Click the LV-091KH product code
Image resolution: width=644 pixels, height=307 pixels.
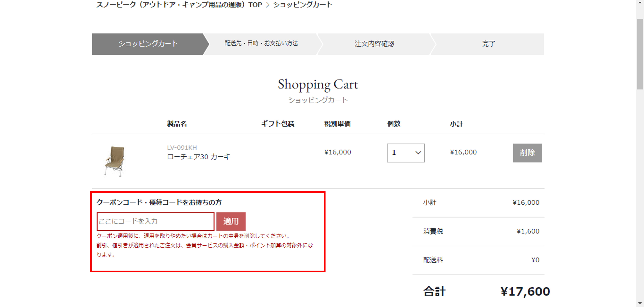[182, 148]
